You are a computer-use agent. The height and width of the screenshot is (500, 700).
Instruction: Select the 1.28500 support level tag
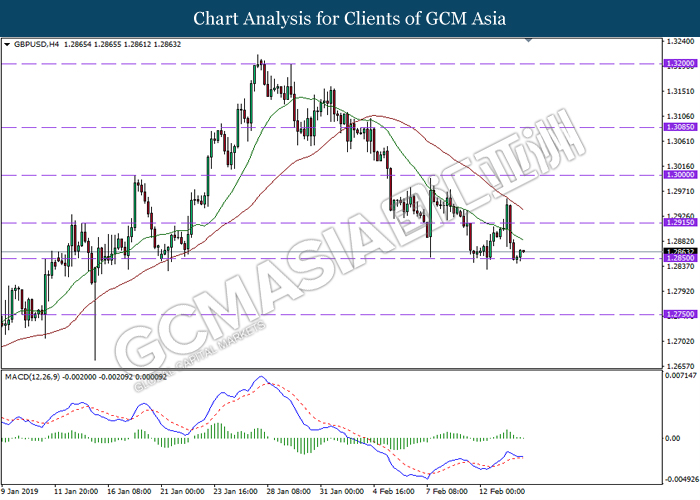tap(680, 258)
